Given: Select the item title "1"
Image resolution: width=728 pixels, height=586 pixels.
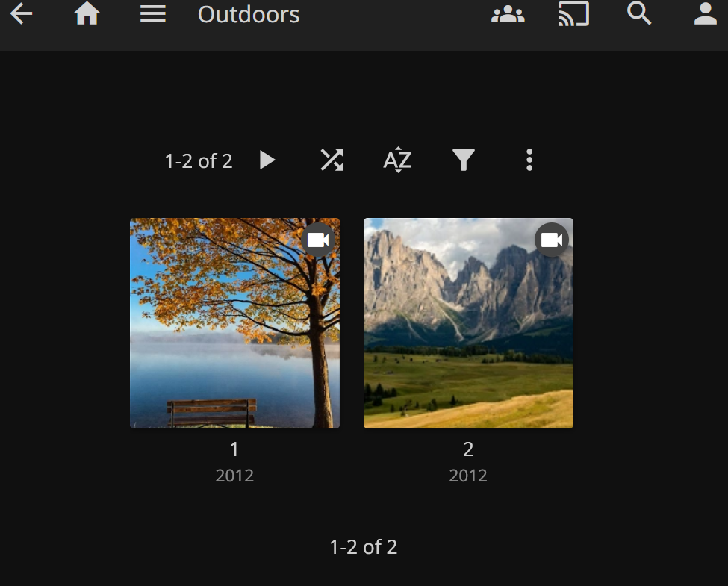Looking at the screenshot, I should 234,449.
